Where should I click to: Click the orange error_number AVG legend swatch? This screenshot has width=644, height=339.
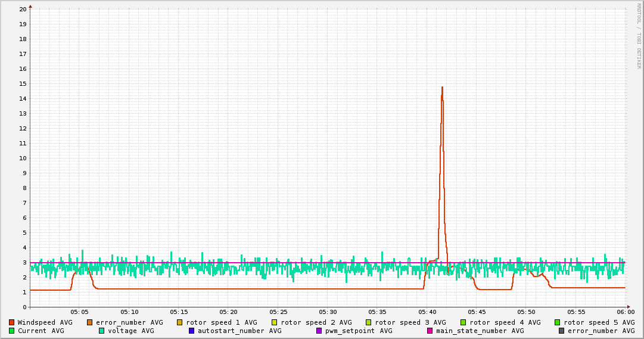pos(90,322)
